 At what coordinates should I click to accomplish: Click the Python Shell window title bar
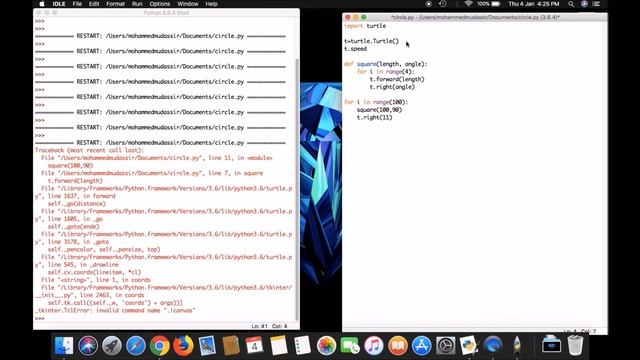pos(166,13)
